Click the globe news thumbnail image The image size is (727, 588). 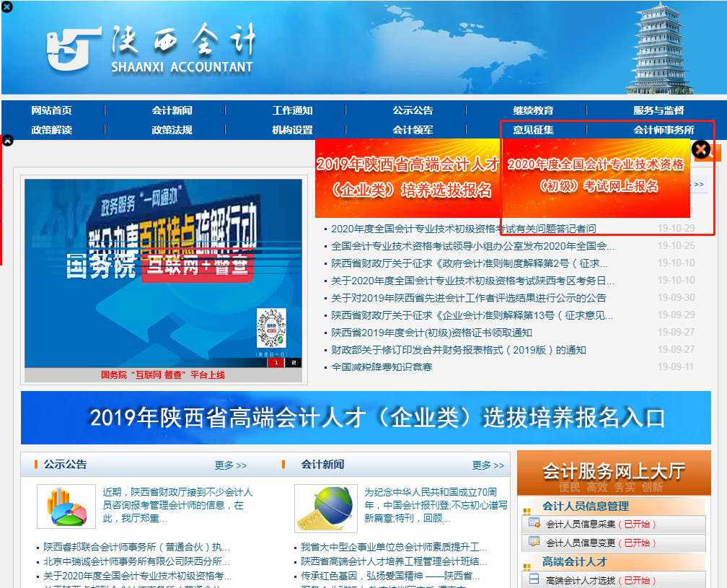click(326, 508)
